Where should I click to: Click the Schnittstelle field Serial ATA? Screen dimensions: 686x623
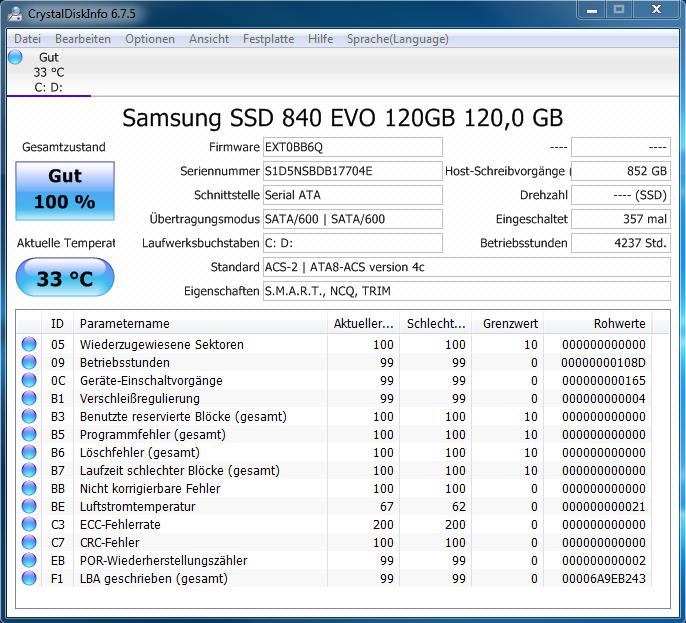353,195
